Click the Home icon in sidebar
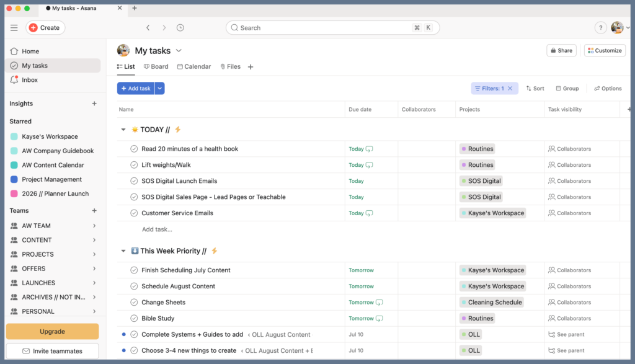The height and width of the screenshot is (364, 635). click(x=14, y=51)
